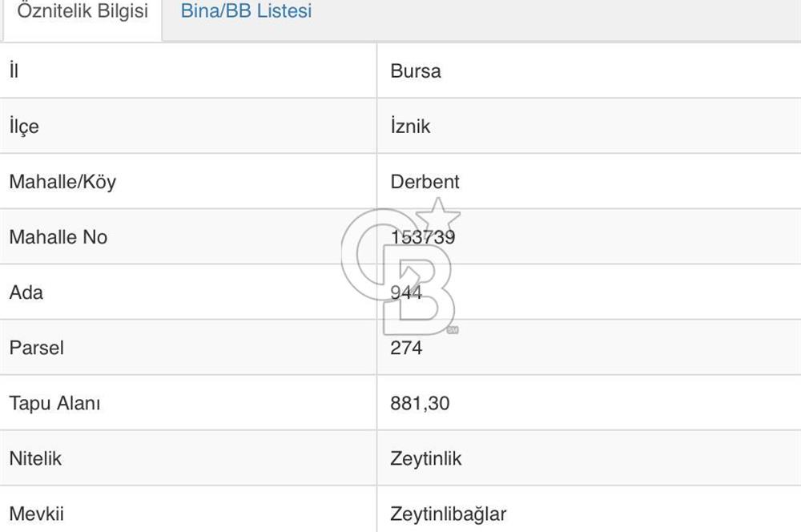Click the Tapu Alanı label
This screenshot has height=532, width=801.
[x=54, y=403]
